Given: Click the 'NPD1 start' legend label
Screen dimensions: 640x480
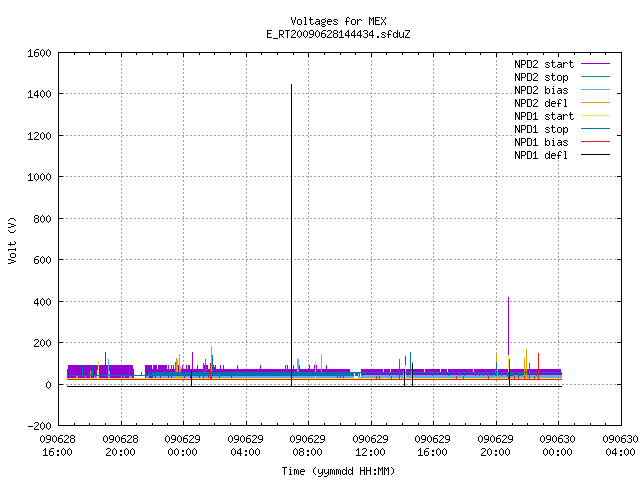Looking at the screenshot, I should [544, 116].
